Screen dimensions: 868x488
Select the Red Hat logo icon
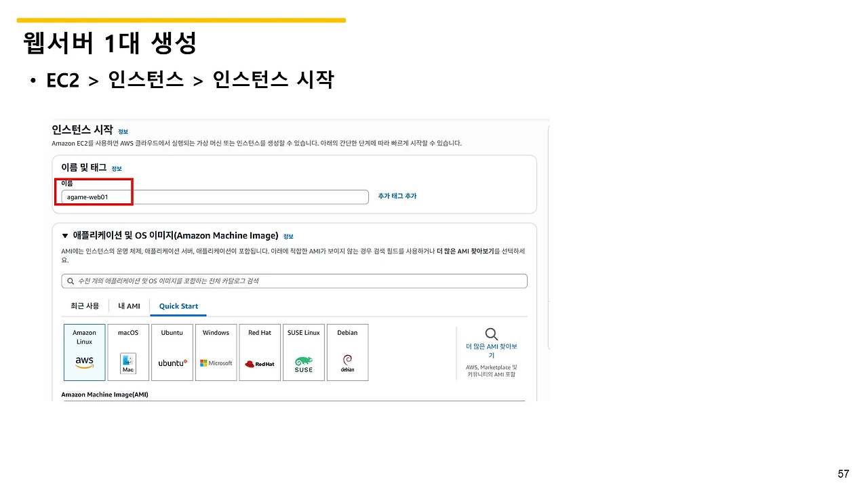point(260,364)
